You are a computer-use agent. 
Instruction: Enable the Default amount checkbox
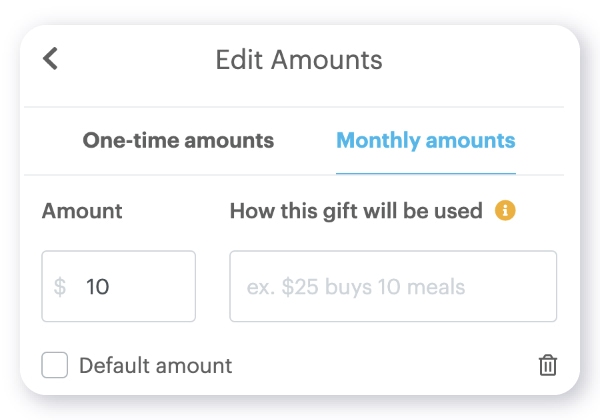coord(55,366)
